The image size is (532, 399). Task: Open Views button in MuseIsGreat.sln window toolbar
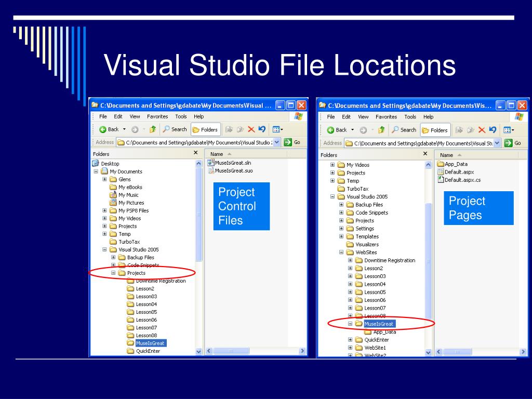[277, 129]
